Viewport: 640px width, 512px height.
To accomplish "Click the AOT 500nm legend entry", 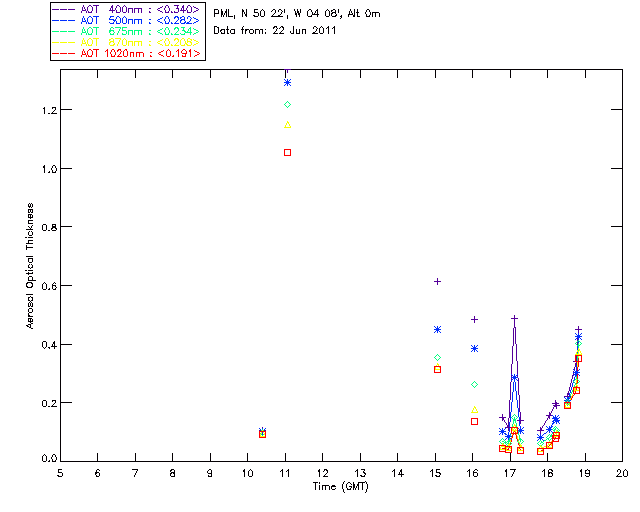I will [126, 20].
